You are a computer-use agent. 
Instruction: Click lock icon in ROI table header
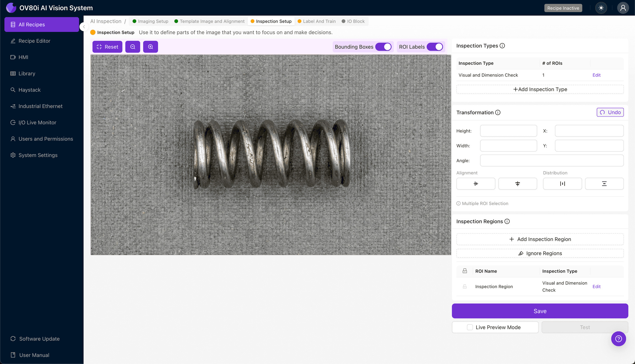(465, 271)
